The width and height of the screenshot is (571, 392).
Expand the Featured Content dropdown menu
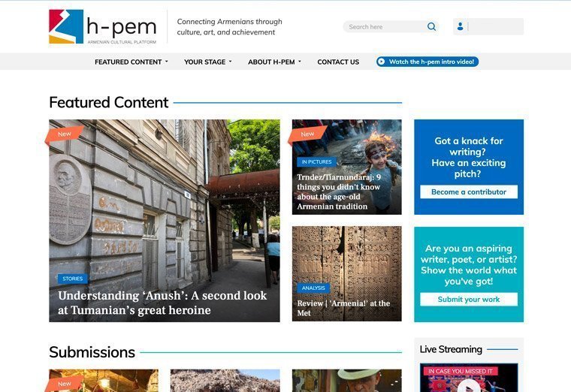point(131,62)
